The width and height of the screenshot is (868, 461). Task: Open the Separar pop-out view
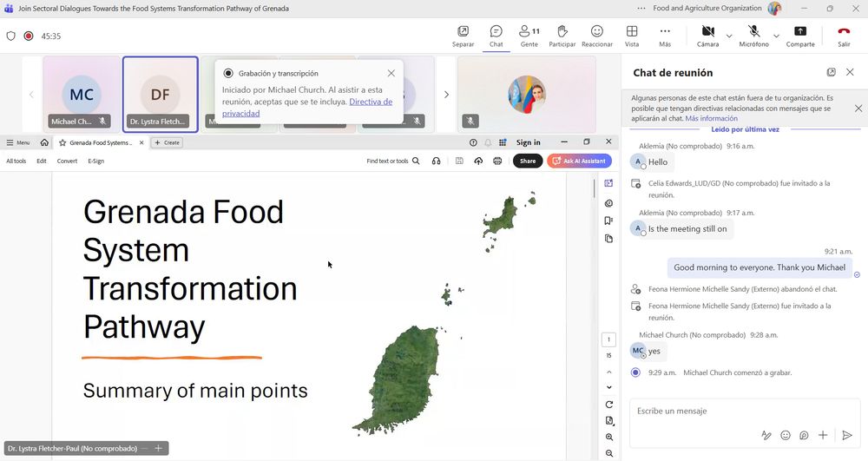(463, 36)
